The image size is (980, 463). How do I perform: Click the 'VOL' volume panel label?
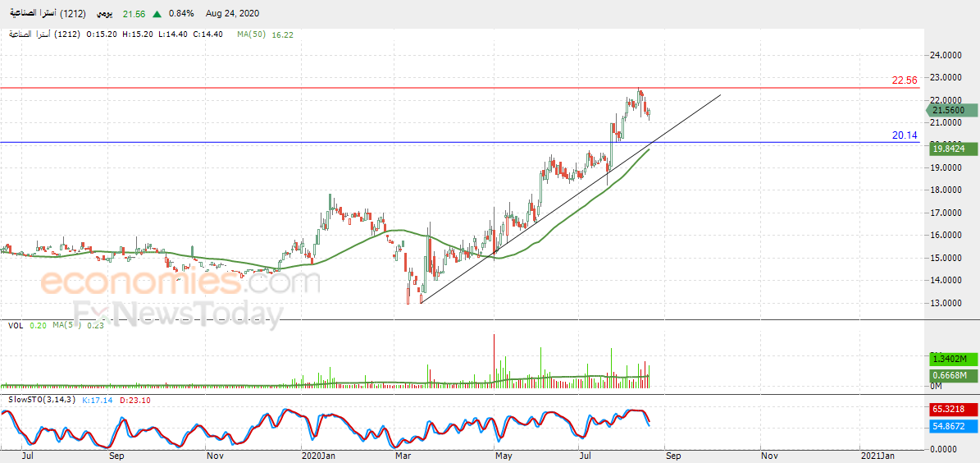pyautogui.click(x=15, y=325)
